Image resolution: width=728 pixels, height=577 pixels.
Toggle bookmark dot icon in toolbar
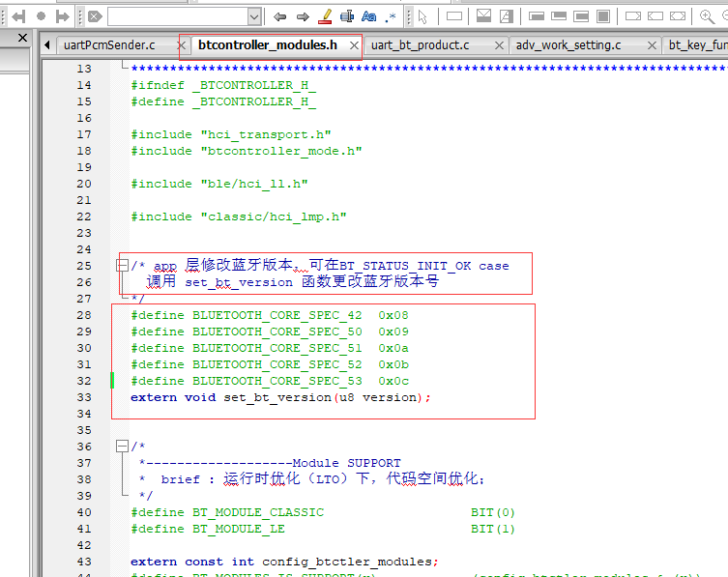click(x=41, y=16)
